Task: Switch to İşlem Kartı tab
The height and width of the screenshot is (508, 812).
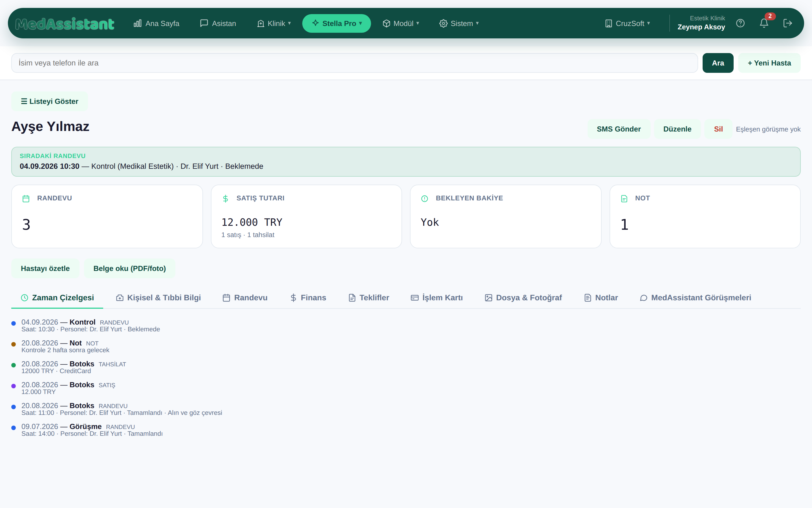Action: click(437, 298)
